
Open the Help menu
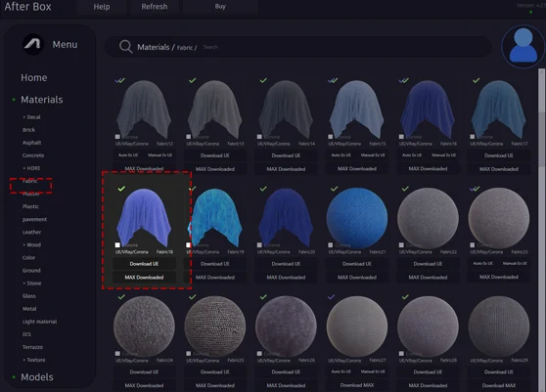pos(102,7)
